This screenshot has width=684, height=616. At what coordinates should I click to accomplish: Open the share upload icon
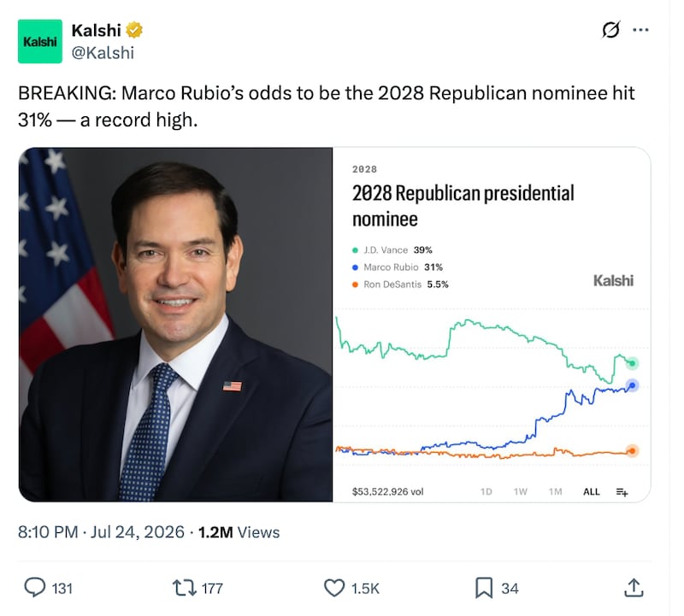(634, 588)
